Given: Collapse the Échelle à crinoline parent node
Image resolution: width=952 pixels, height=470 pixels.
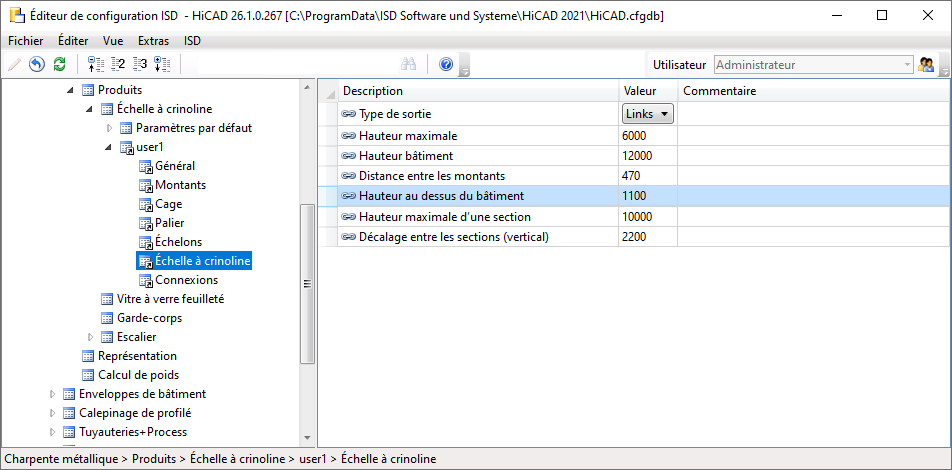Looking at the screenshot, I should tap(90, 109).
